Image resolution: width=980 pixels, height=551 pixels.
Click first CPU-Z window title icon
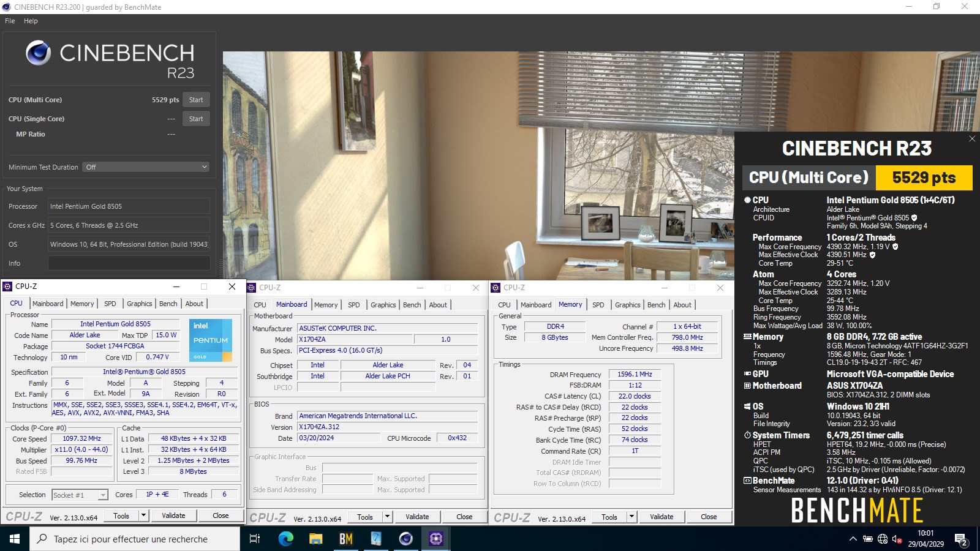tap(7, 286)
